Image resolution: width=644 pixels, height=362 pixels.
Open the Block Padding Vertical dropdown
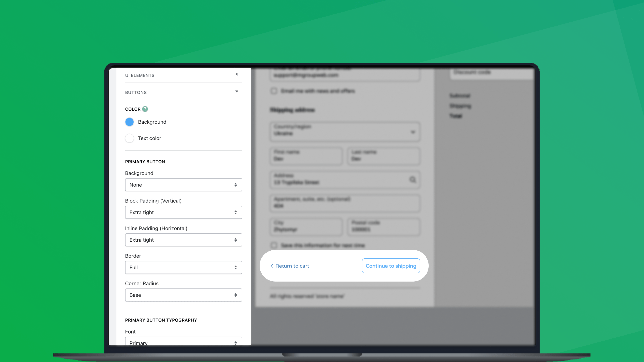(183, 212)
